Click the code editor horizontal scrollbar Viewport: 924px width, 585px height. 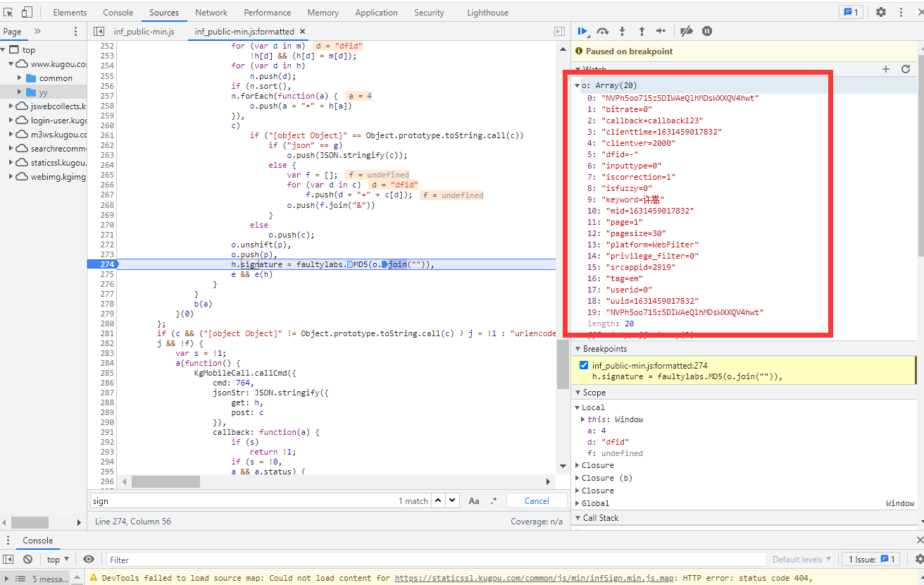[166, 481]
